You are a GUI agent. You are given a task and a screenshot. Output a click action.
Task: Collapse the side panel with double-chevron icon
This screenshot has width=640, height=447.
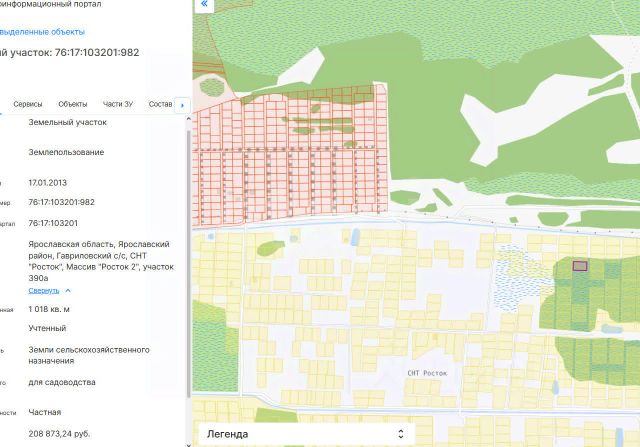204,5
